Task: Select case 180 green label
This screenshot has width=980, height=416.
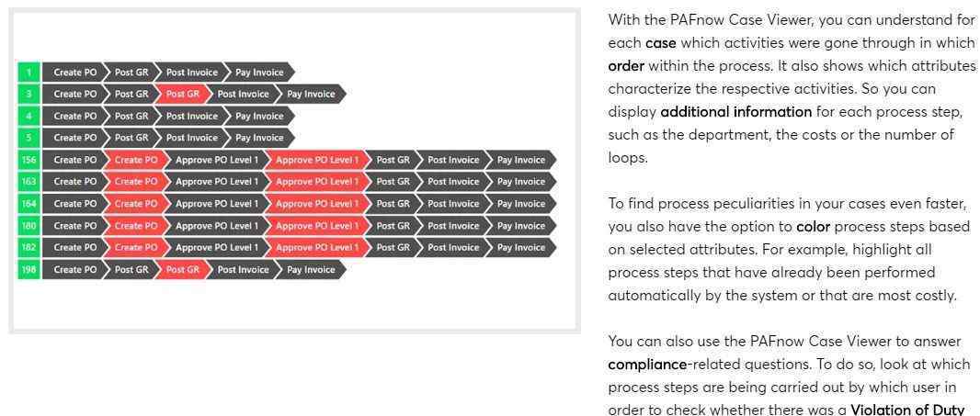Action: pyautogui.click(x=28, y=226)
